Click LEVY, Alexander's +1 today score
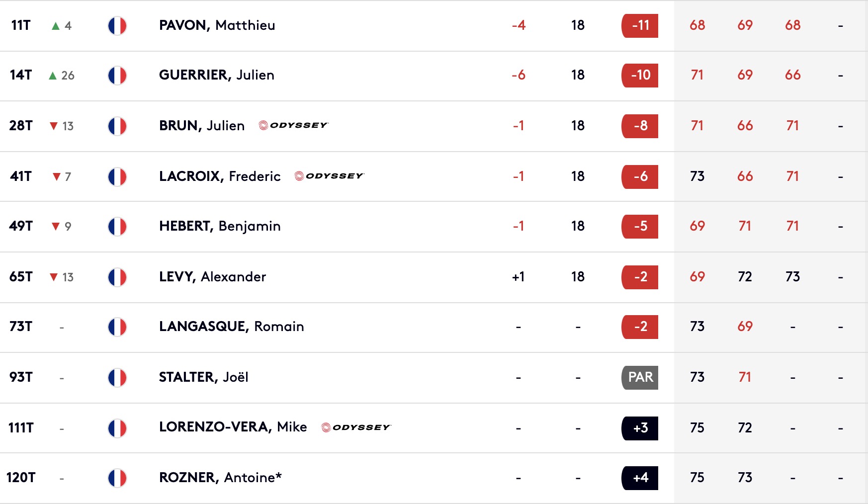Image resolution: width=868 pixels, height=504 pixels. click(518, 277)
